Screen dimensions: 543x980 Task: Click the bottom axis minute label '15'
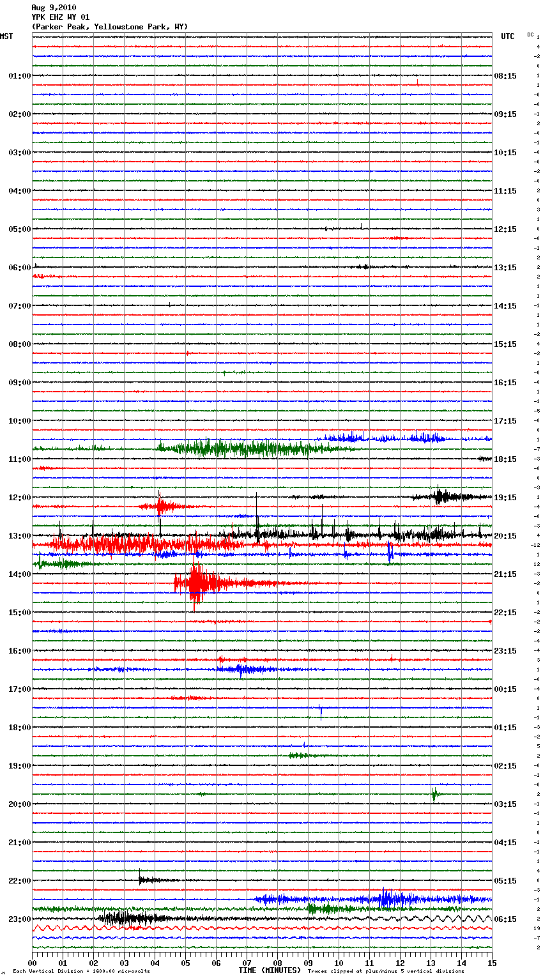click(x=492, y=962)
